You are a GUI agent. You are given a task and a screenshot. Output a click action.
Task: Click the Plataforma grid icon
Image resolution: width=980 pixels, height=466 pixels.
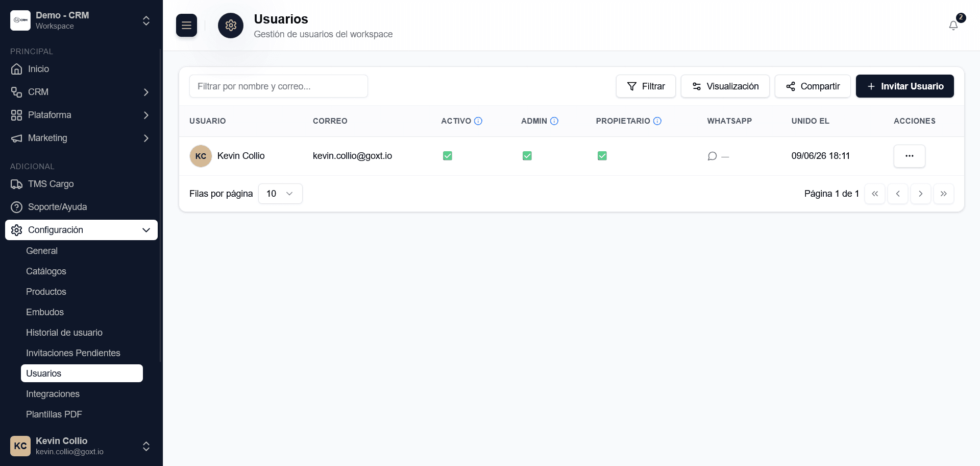pyautogui.click(x=17, y=115)
